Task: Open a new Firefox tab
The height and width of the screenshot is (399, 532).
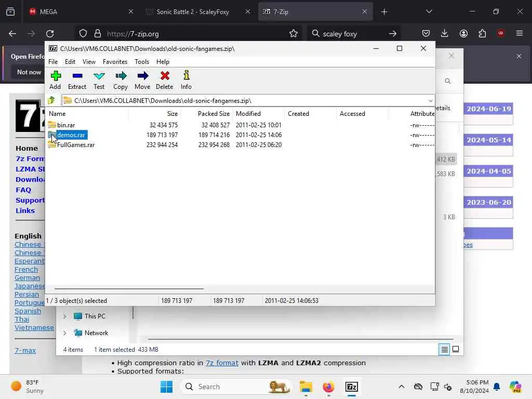Action: 384,12
